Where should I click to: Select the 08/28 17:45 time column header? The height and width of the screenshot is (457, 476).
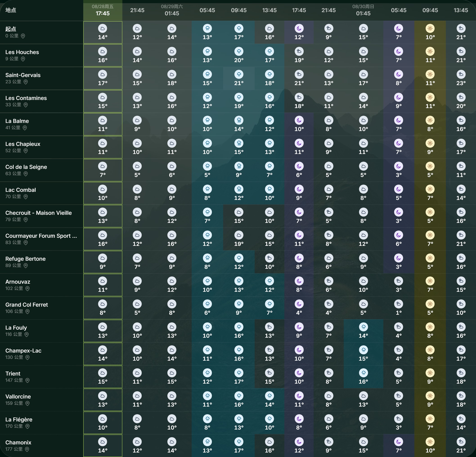click(103, 10)
